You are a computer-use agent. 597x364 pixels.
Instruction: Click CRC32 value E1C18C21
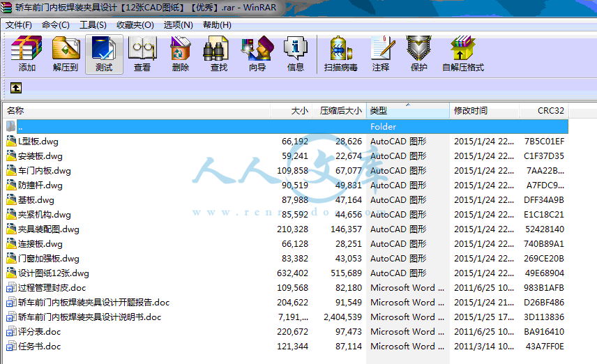544,214
